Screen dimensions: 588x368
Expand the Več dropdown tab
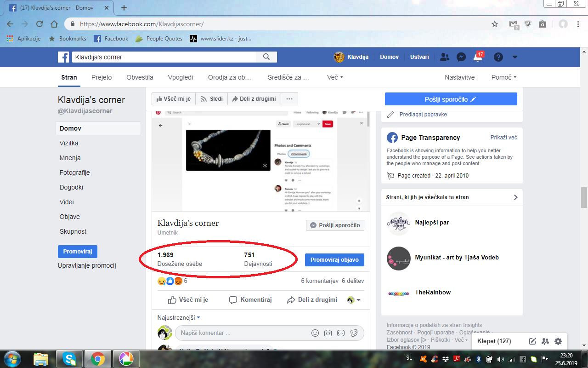tap(335, 77)
